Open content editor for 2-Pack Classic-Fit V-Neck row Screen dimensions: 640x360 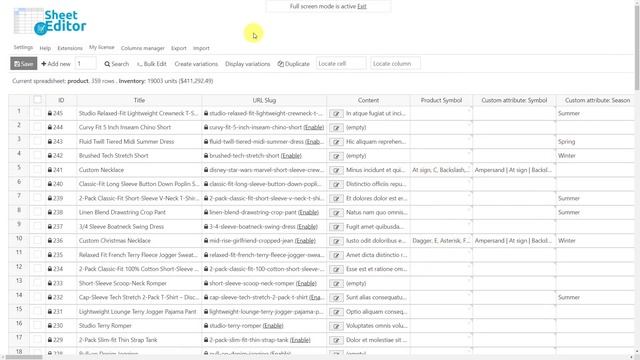pyautogui.click(x=336, y=199)
